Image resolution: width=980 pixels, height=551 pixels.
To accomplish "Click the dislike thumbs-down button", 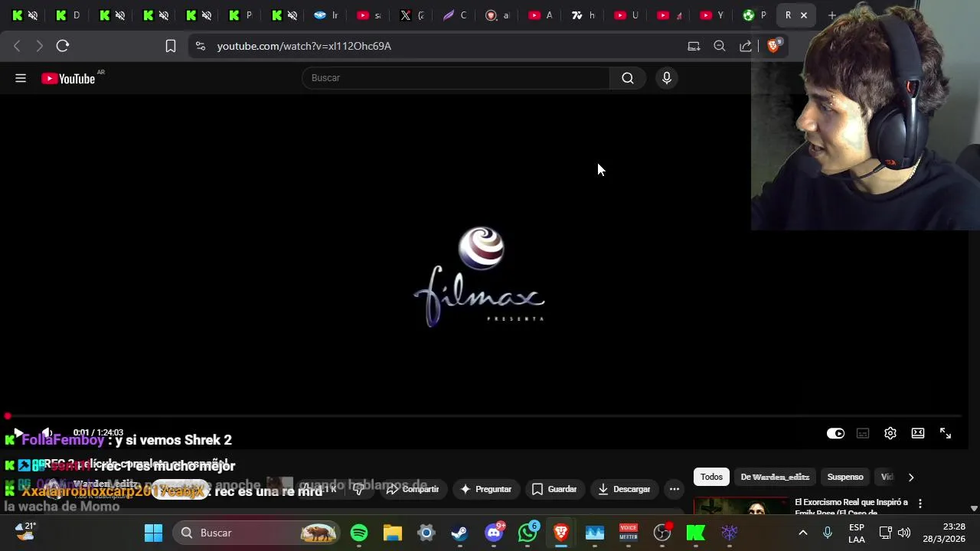I will tap(358, 489).
